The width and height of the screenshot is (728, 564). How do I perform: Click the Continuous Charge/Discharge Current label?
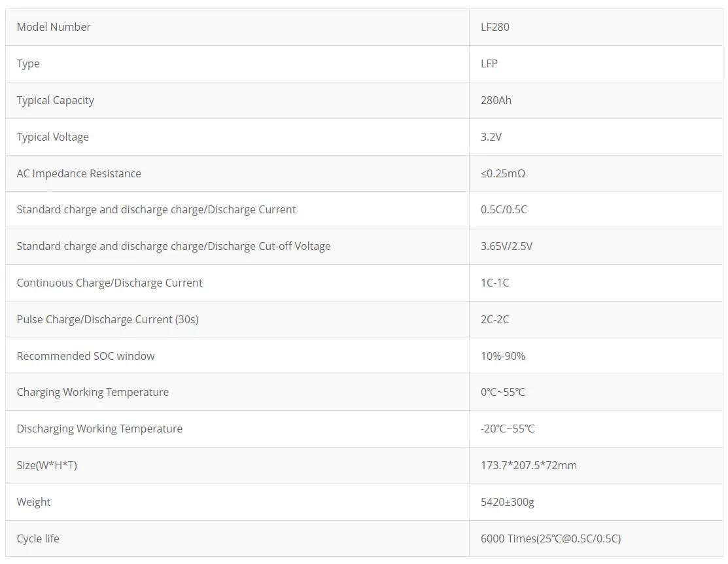[x=110, y=283]
